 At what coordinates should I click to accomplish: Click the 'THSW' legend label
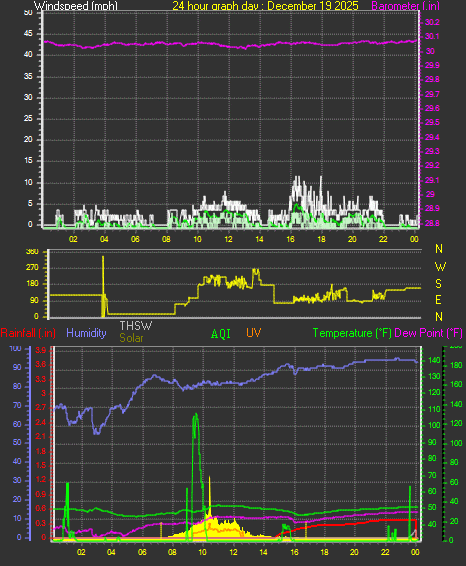pos(136,326)
